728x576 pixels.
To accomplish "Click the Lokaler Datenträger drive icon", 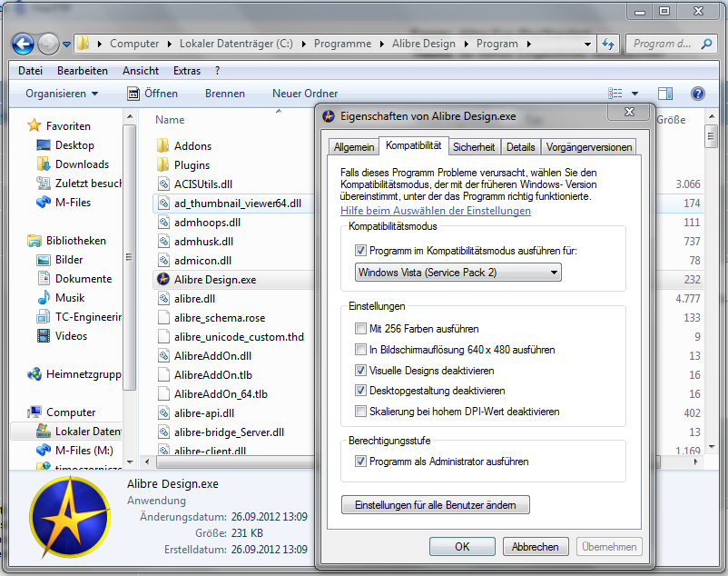I will tap(44, 431).
